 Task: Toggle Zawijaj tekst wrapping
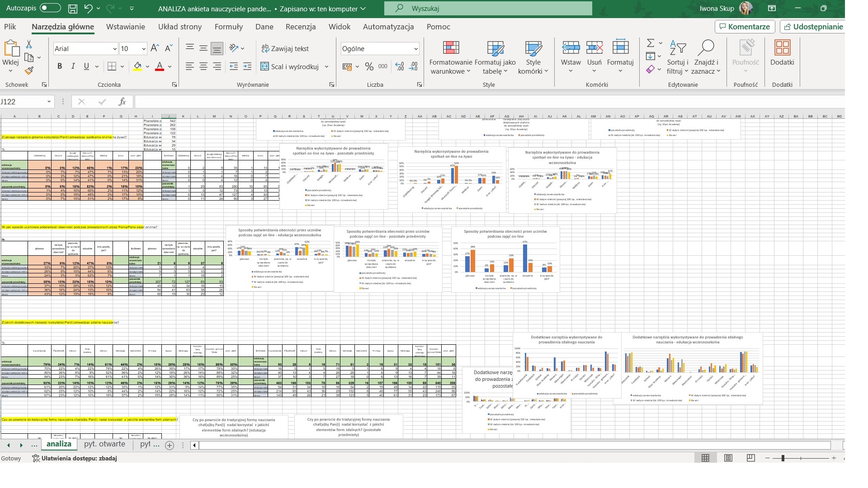(x=285, y=48)
